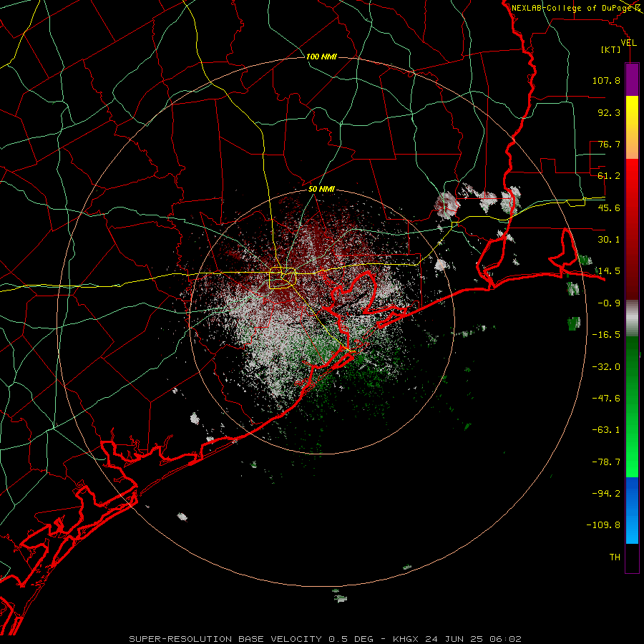Image resolution: width=644 pixels, height=644 pixels.
Task: Click the 50 NMI range ring label
Action: point(321,189)
